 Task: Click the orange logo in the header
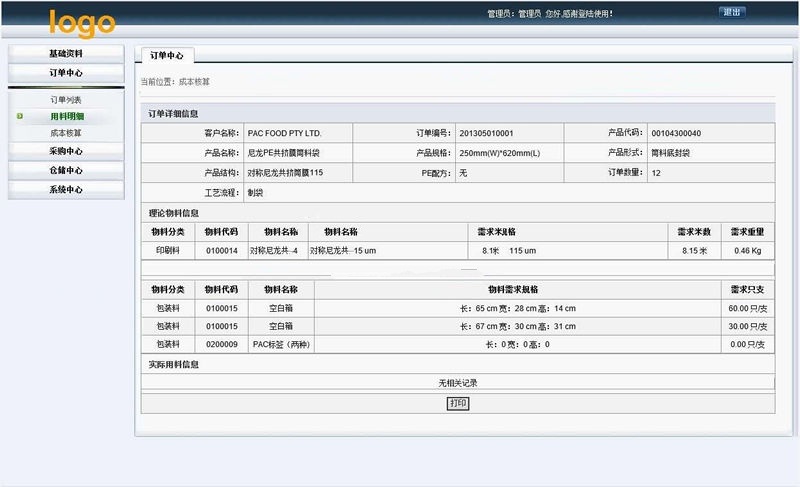point(82,23)
